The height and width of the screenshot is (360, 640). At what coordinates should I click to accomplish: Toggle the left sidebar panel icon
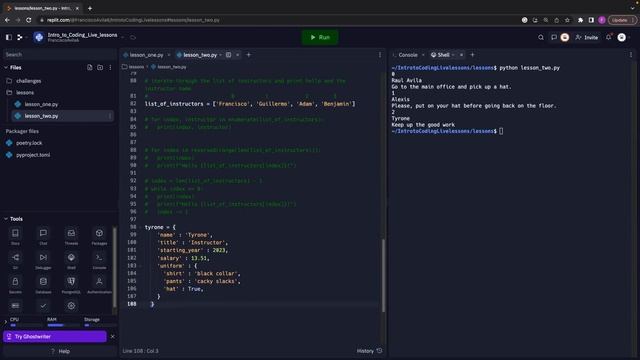(9, 37)
